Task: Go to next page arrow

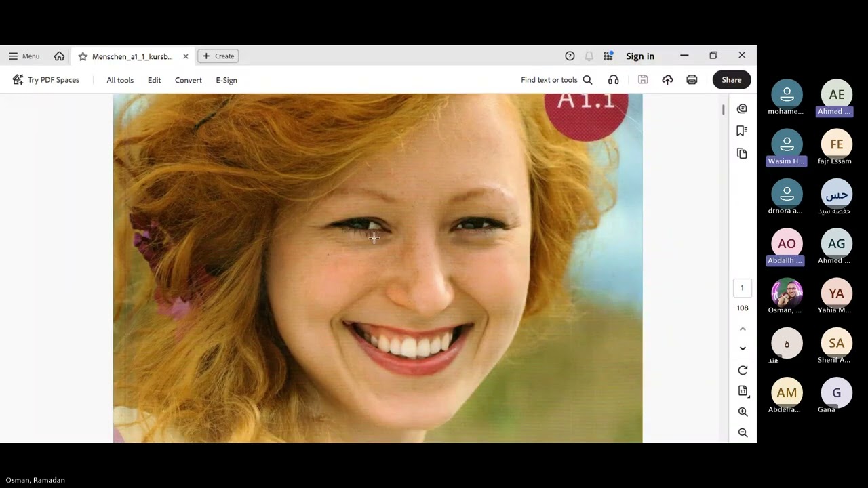Action: [743, 348]
